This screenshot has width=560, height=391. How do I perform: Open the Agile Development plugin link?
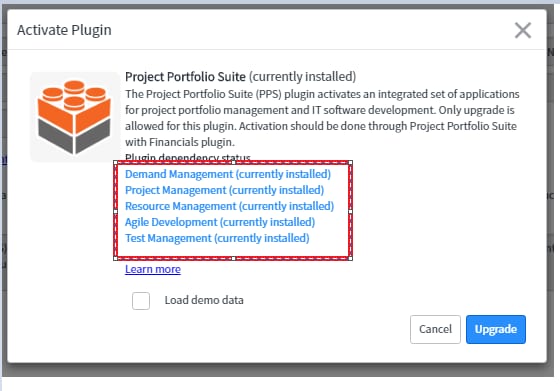[x=220, y=222]
